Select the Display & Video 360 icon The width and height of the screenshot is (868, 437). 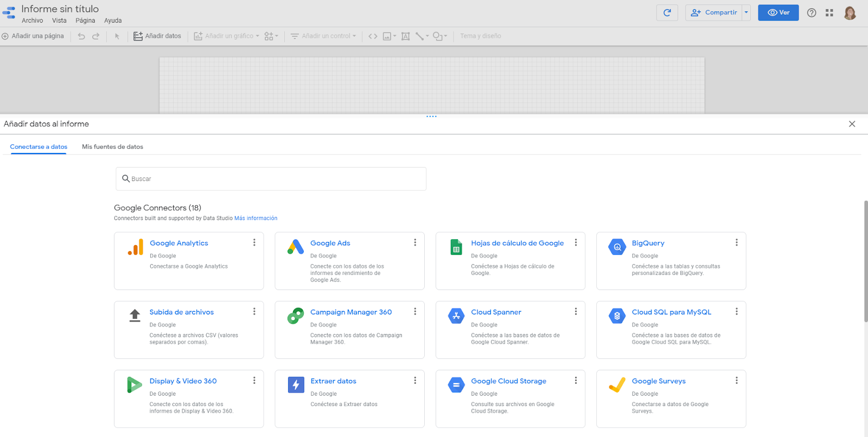point(135,384)
